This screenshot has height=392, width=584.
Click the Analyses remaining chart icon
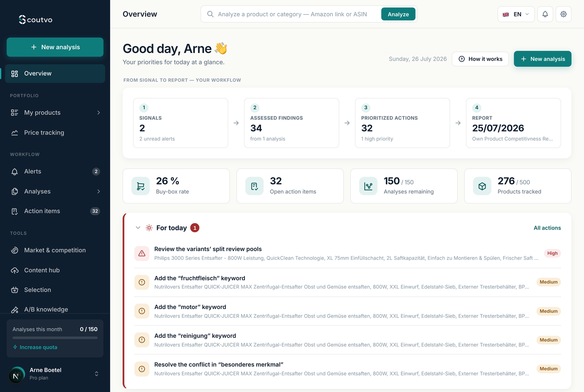click(368, 186)
